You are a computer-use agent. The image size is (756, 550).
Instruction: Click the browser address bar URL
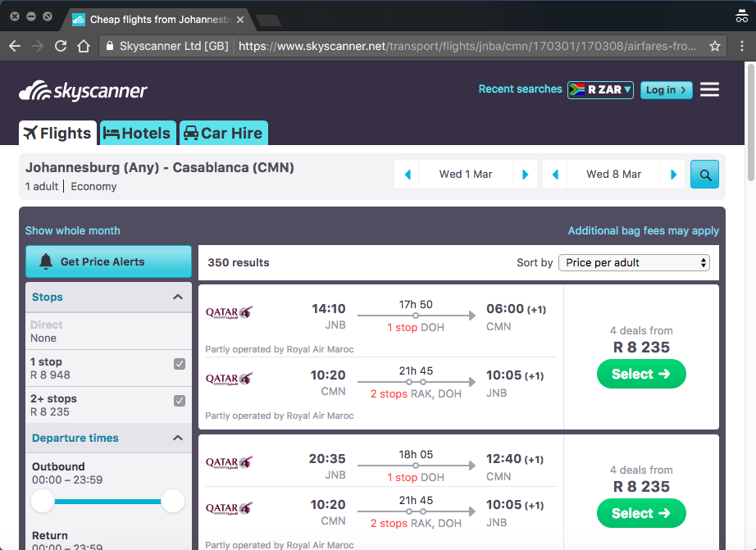coord(467,46)
